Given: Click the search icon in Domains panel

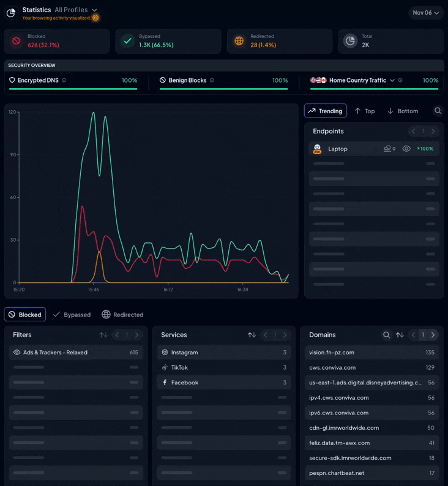Looking at the screenshot, I should coord(386,335).
